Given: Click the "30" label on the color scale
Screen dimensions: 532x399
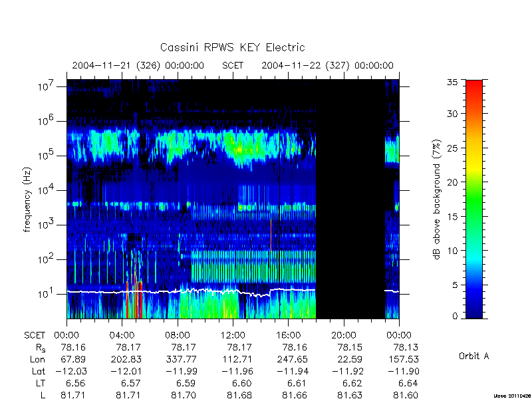Looking at the screenshot, I should tap(452, 113).
